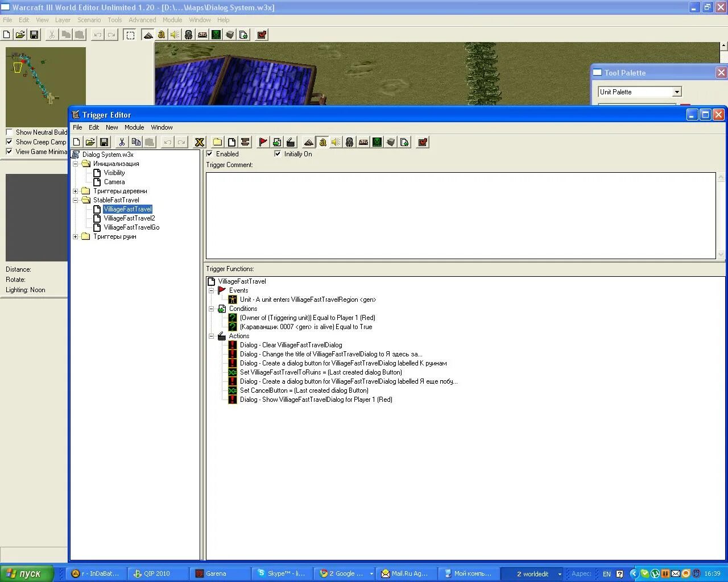728x582 pixels.
Task: Open Terrain Editor from Trigger Editor toolbar
Action: [309, 142]
